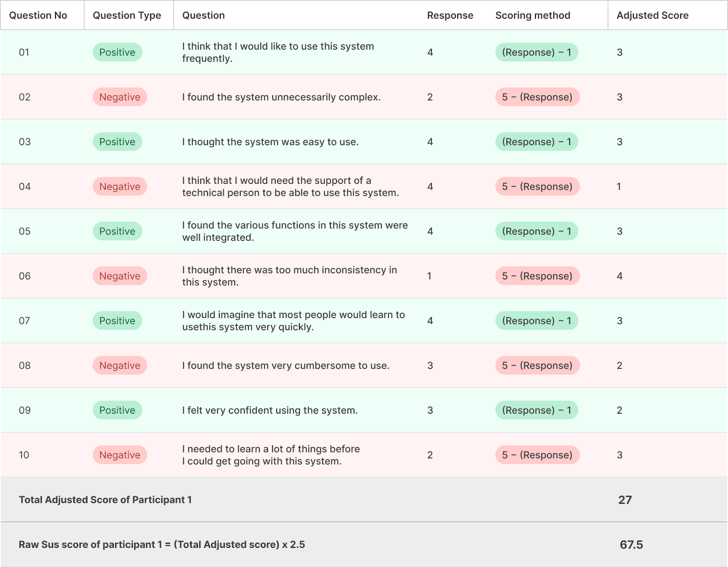Viewport: 728px width, 567px height.
Task: Open the Scoring method column header
Action: tap(532, 15)
